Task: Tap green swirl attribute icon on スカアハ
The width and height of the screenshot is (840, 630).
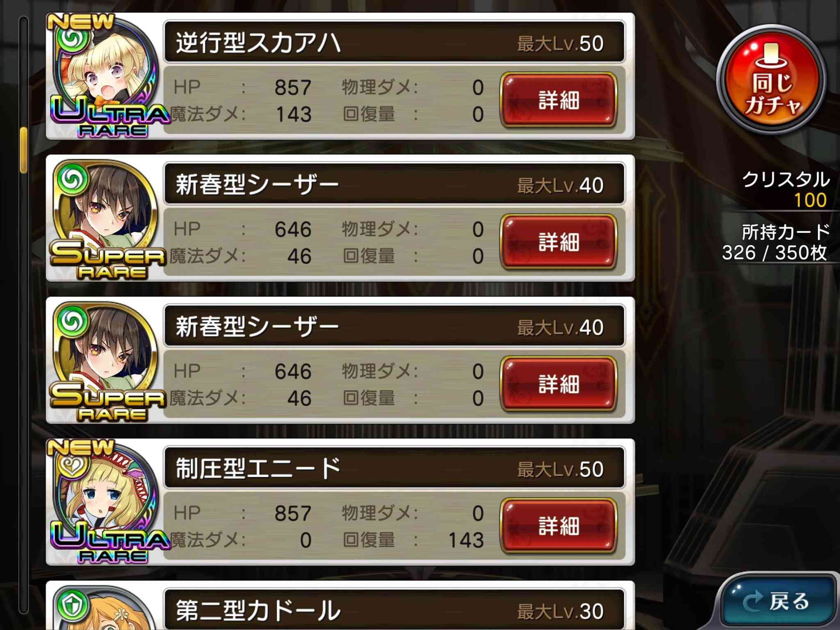Action: click(73, 38)
